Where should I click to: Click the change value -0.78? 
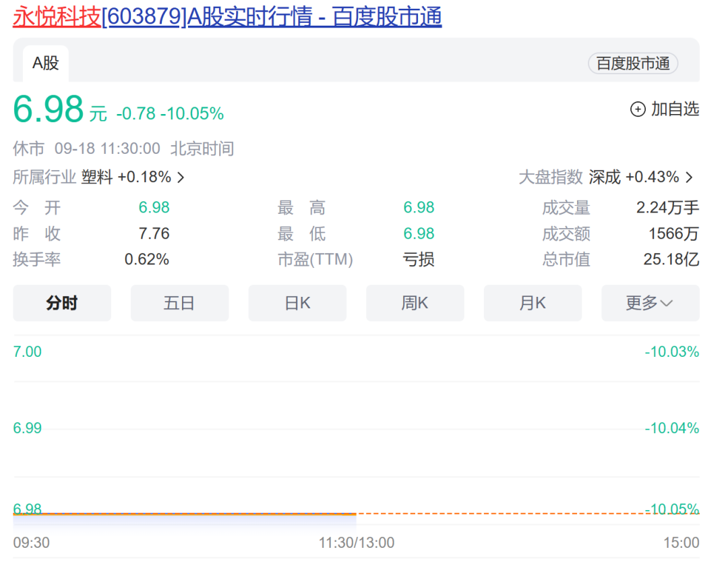click(x=136, y=113)
